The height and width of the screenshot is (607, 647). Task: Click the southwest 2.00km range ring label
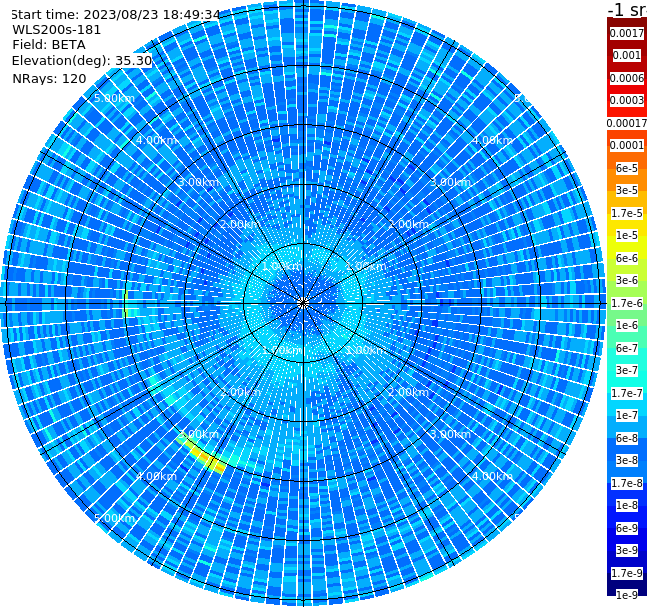click(241, 392)
